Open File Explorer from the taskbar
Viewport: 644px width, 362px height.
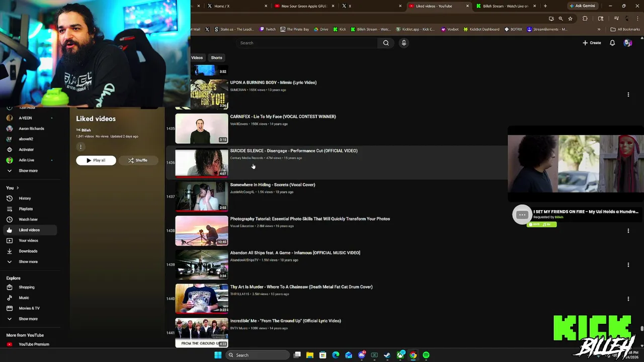[310, 355]
